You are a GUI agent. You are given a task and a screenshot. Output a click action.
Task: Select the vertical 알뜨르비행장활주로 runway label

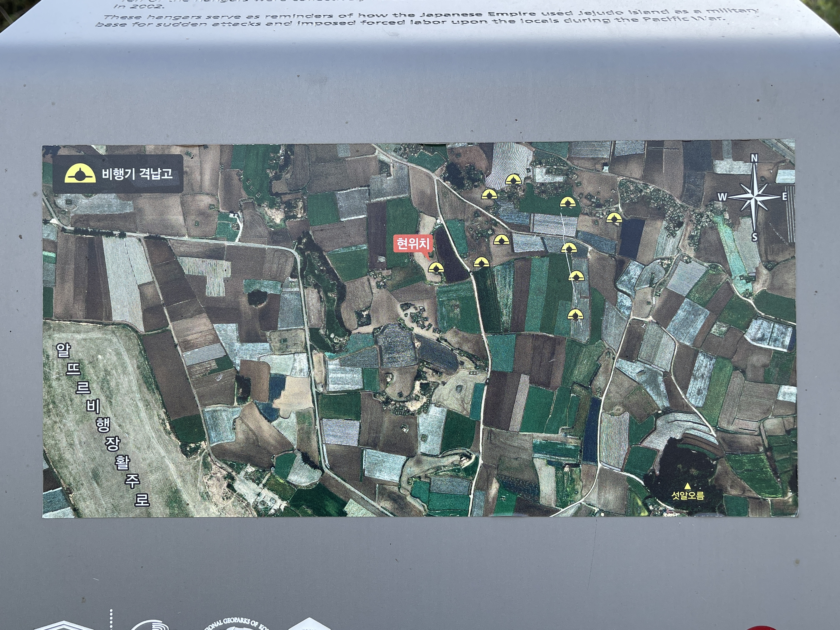click(x=102, y=425)
